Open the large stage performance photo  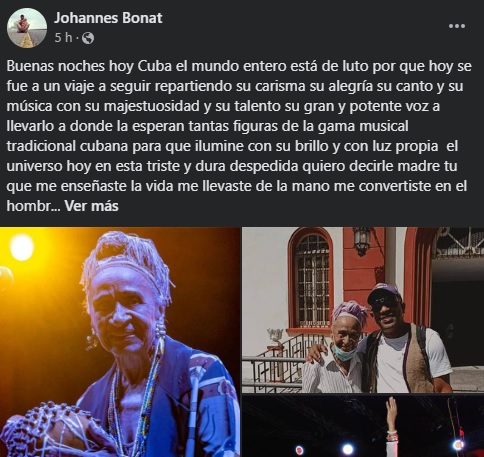pyautogui.click(x=120, y=342)
